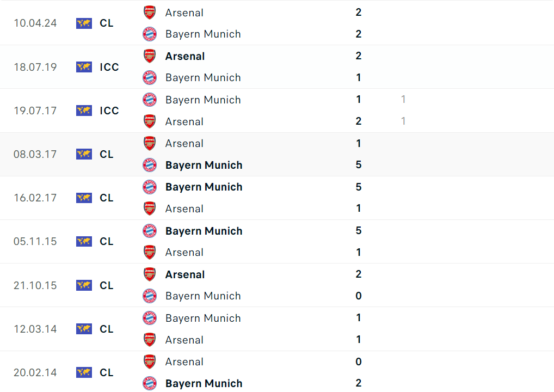The width and height of the screenshot is (554, 392).
Task: Open the 10.04.24 match date
Action: (35, 23)
